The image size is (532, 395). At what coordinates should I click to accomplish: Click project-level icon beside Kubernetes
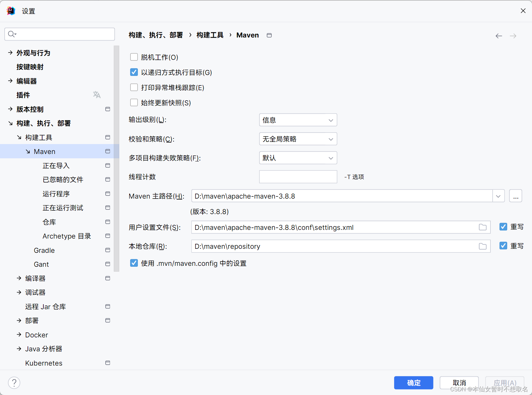click(108, 363)
